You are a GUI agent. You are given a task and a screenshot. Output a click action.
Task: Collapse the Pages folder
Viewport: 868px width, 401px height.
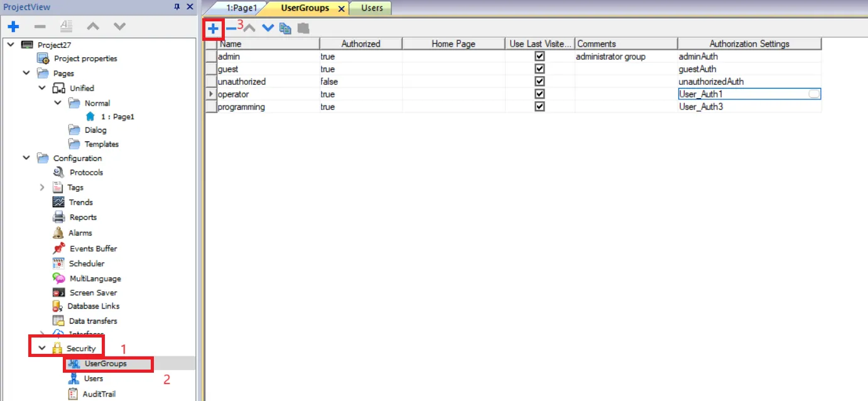[x=26, y=73]
